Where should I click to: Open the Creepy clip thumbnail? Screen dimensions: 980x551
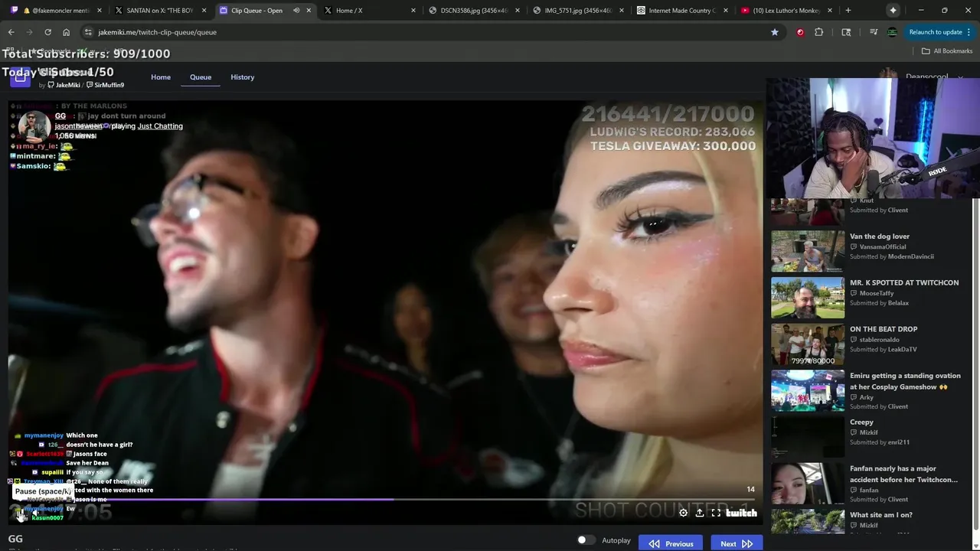click(808, 437)
